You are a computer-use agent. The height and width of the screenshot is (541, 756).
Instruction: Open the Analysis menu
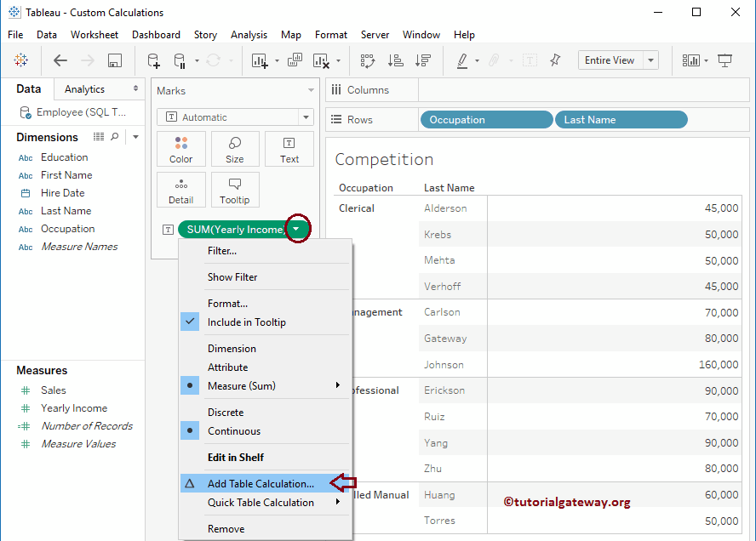tap(249, 35)
